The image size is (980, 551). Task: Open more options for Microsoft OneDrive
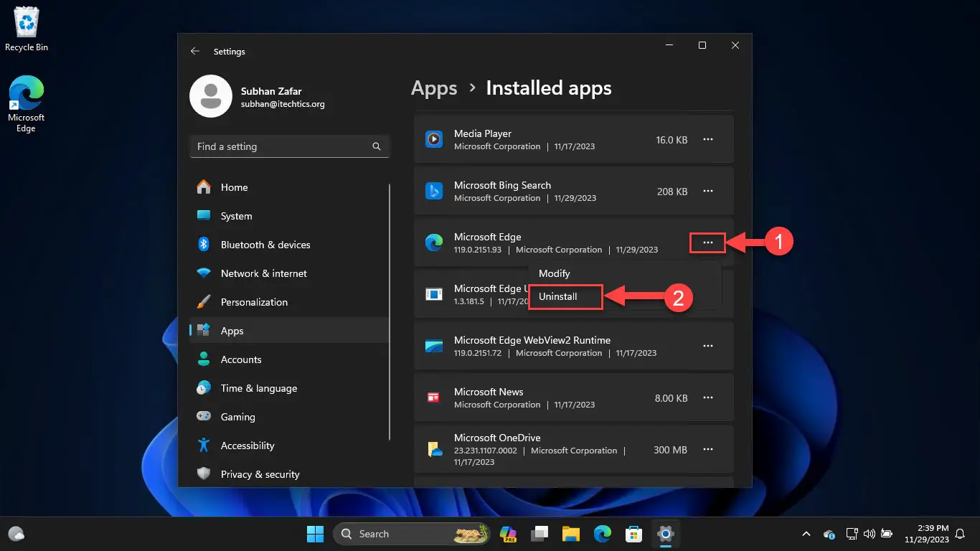pyautogui.click(x=708, y=449)
